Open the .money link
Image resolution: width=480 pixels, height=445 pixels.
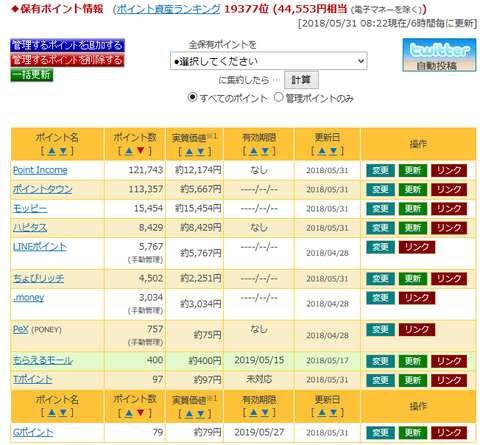point(28,297)
